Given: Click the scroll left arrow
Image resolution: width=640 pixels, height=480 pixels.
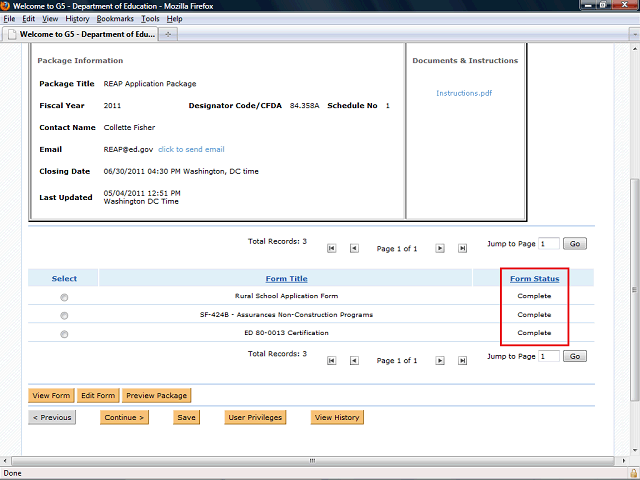Looking at the screenshot, I should click(5, 460).
